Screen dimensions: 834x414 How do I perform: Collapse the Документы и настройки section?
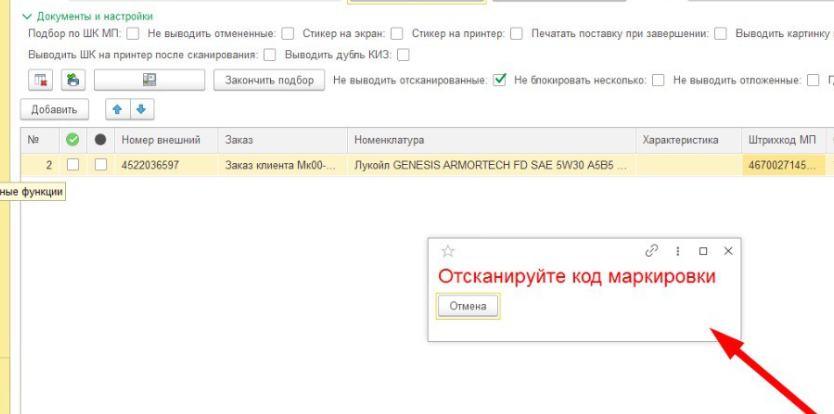tap(87, 16)
